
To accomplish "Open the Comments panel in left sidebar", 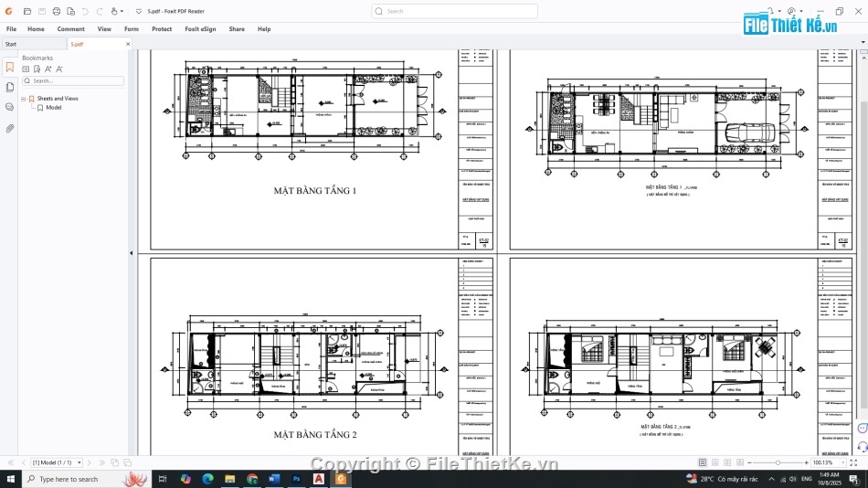I will (10, 107).
